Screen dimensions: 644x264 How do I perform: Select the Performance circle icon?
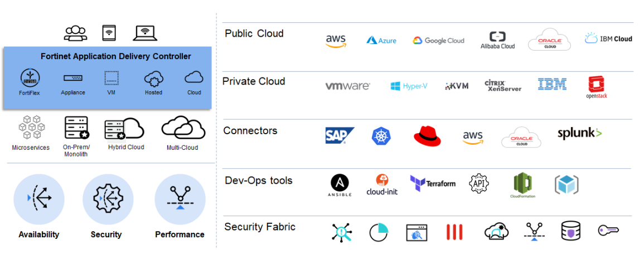pos(180,199)
